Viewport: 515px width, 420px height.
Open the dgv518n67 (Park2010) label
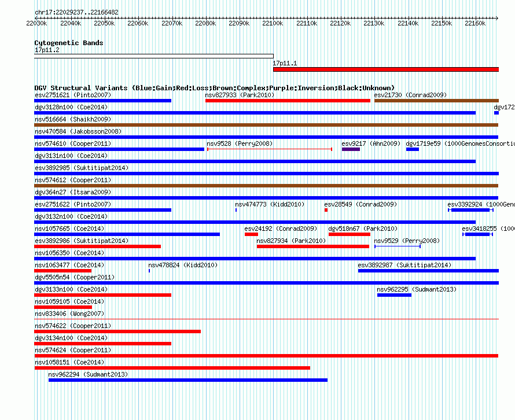363,229
